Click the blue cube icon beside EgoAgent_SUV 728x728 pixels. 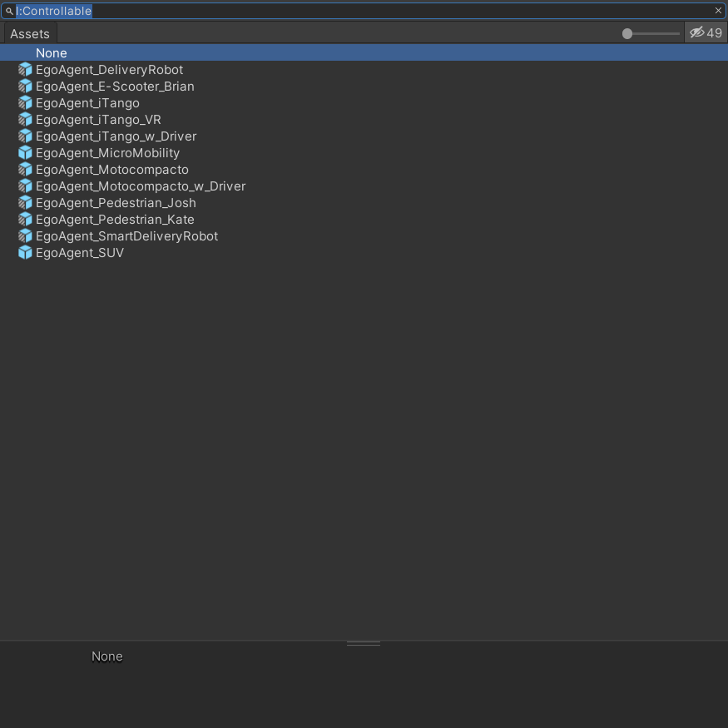[25, 253]
